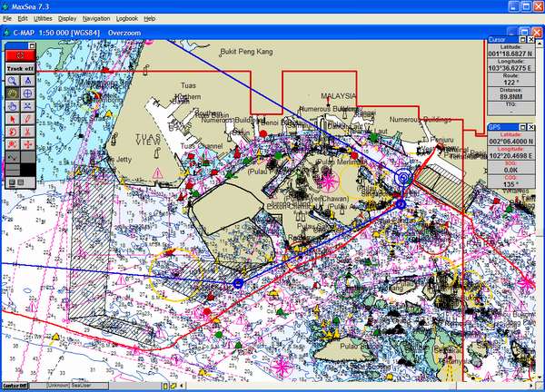
Task: Select the zoom magnifier tool
Action: (13, 82)
